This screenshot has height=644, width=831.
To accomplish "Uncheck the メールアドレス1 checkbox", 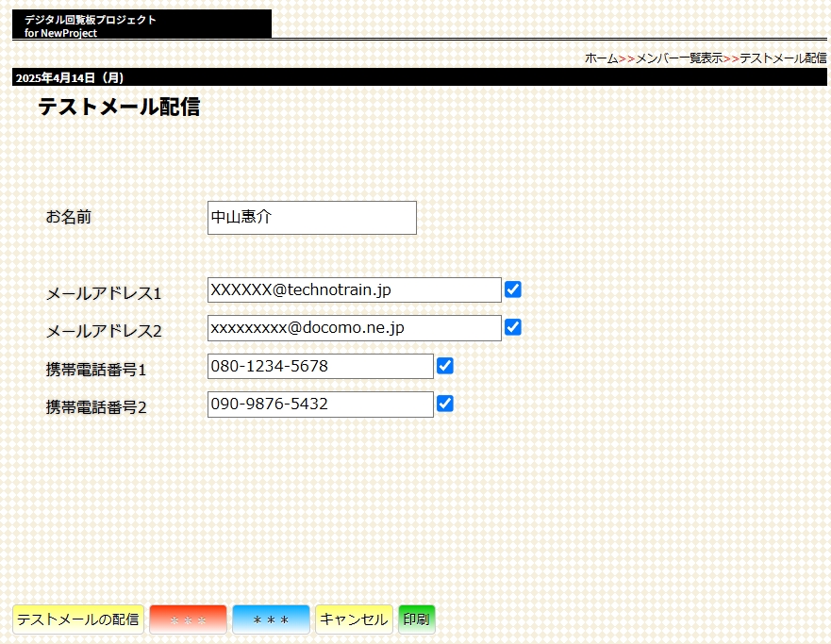I will click(513, 289).
